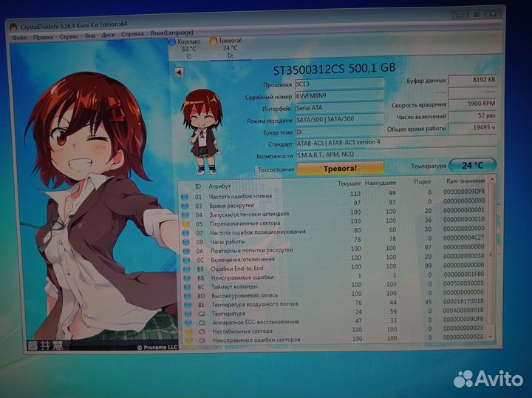
Task: Click status icon of row 09 Часы работы
Action: click(x=186, y=243)
